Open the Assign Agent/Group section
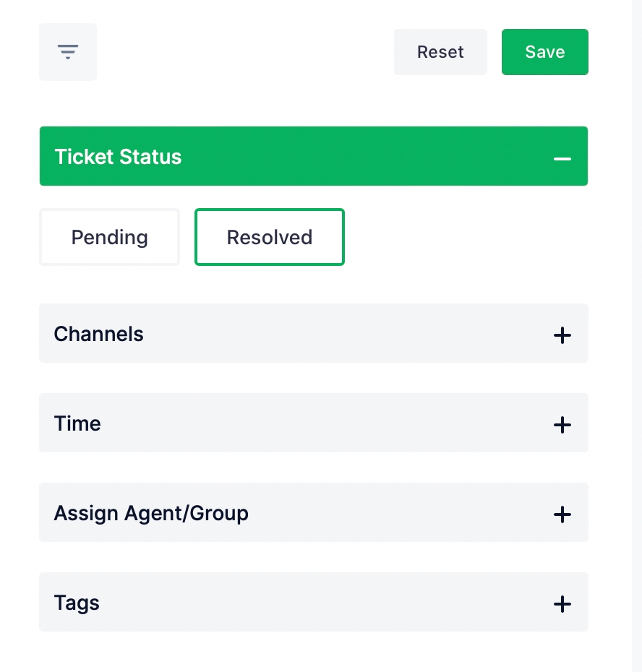The width and height of the screenshot is (642, 672). 314,512
